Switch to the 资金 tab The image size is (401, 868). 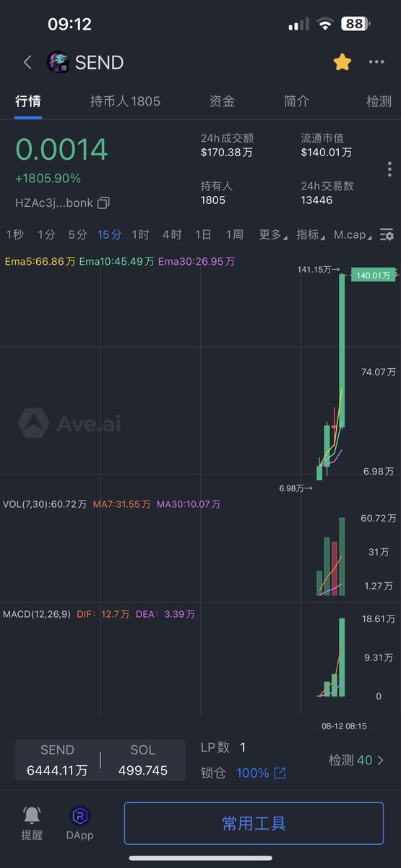222,101
